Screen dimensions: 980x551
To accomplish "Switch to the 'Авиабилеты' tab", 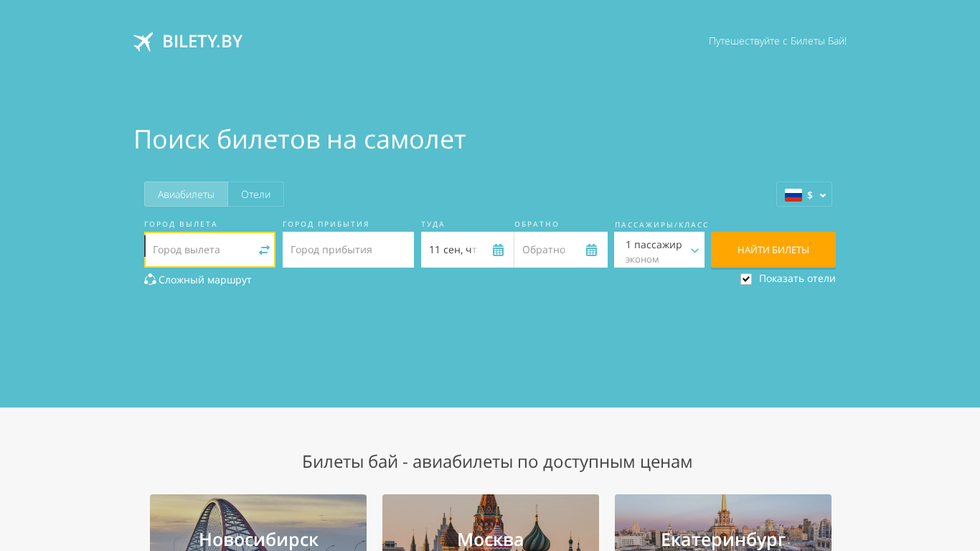I will click(186, 194).
